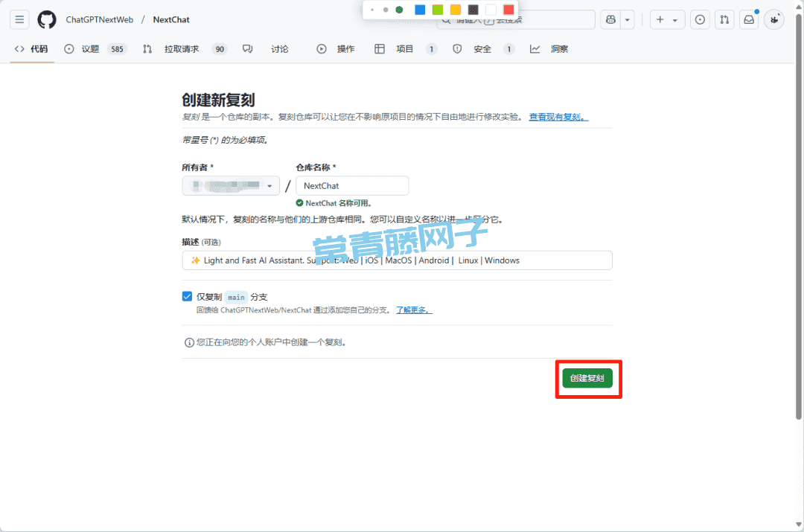Open the issues circle icon in header
This screenshot has height=532, width=804.
pyautogui.click(x=700, y=19)
